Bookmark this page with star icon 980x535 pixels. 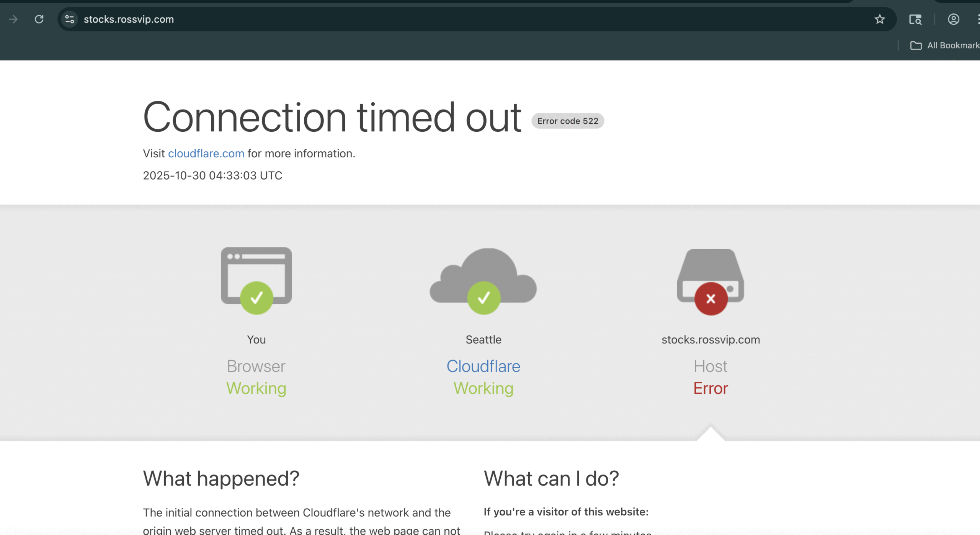tap(879, 19)
